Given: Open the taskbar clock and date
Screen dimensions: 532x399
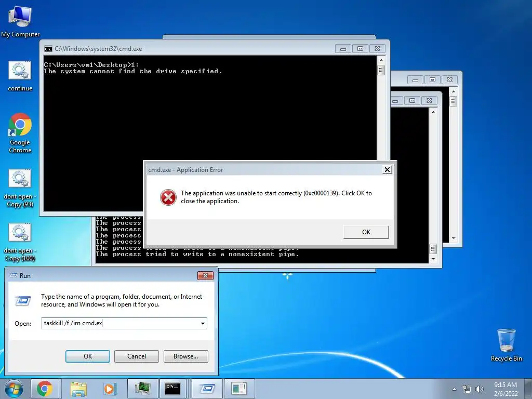Looking at the screenshot, I should (506, 389).
